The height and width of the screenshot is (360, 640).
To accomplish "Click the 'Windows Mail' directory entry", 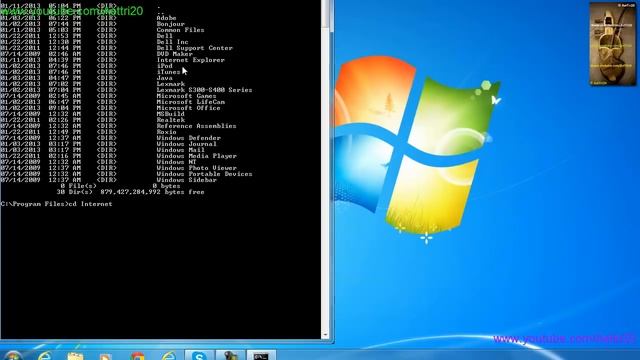I will [x=181, y=150].
